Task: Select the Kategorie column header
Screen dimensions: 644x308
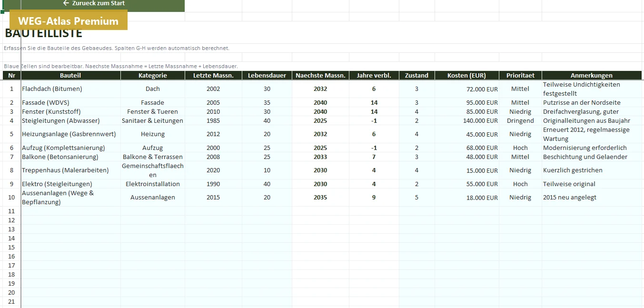Action: click(x=153, y=75)
